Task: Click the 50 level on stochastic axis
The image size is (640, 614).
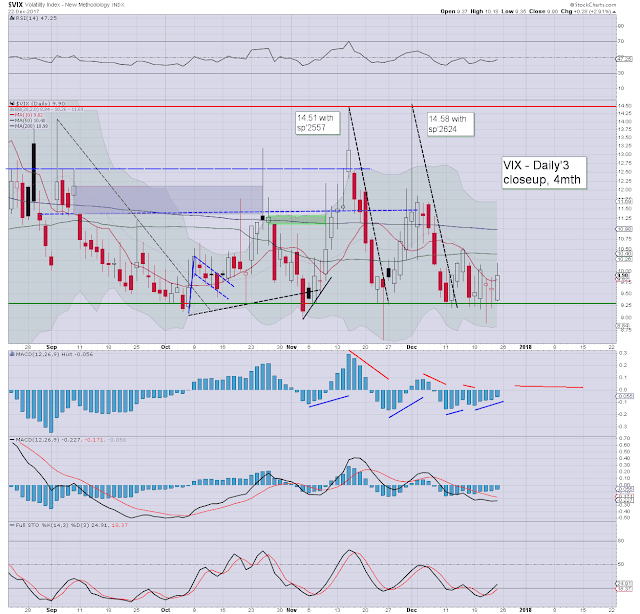Action: tap(621, 565)
